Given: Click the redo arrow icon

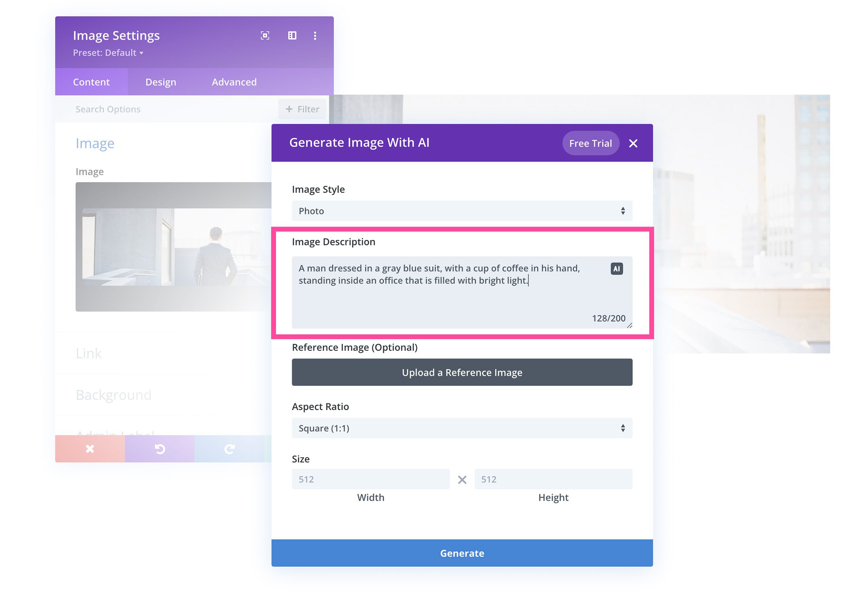Looking at the screenshot, I should 229,449.
